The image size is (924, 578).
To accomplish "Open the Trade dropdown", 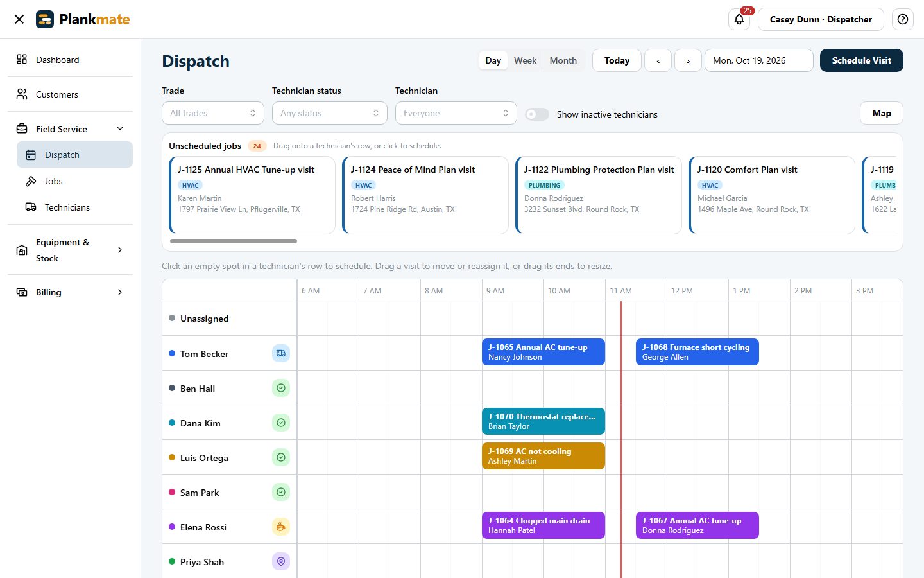I will (x=213, y=113).
